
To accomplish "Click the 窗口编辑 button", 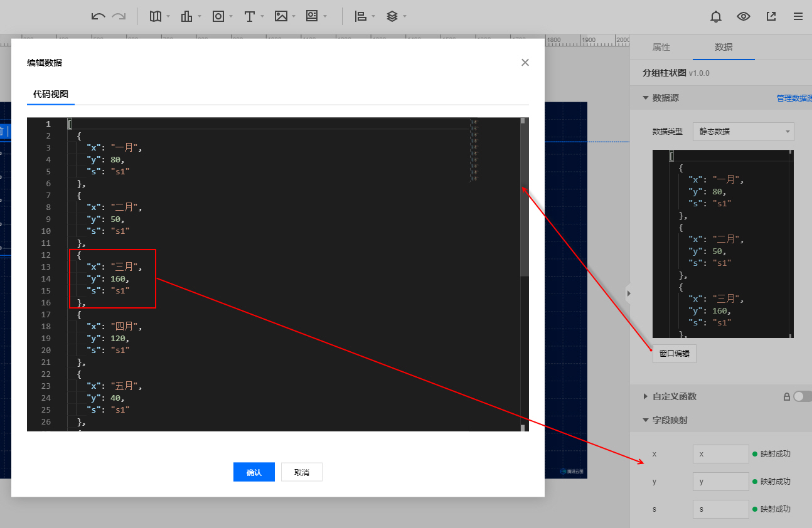I will click(x=675, y=353).
